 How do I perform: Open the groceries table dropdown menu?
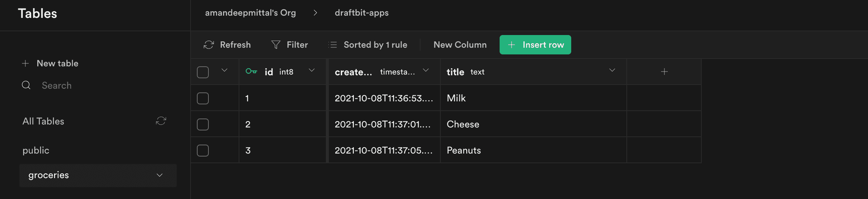160,175
